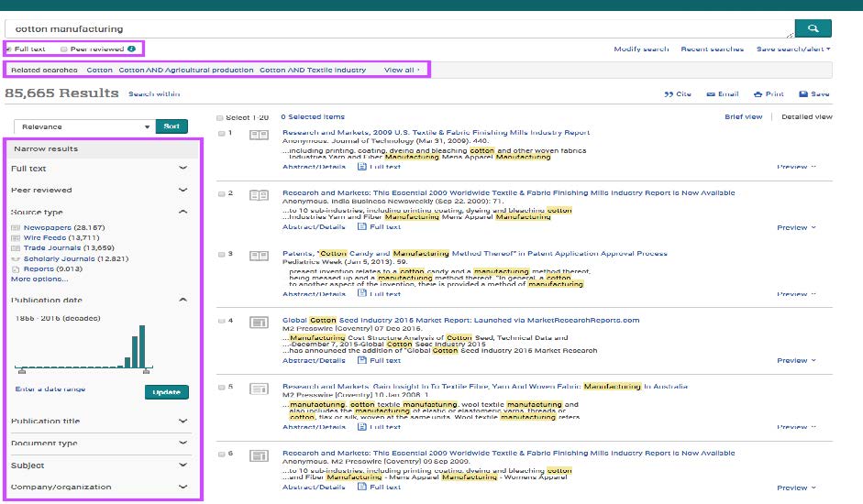The image size is (863, 504).
Task: Switch to Brief view
Action: tap(743, 116)
